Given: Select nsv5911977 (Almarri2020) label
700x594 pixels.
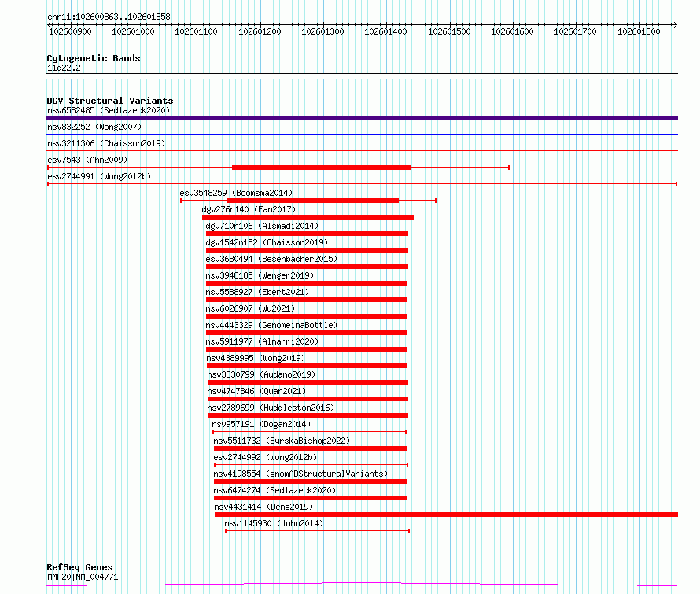Looking at the screenshot, I should pos(262,341).
